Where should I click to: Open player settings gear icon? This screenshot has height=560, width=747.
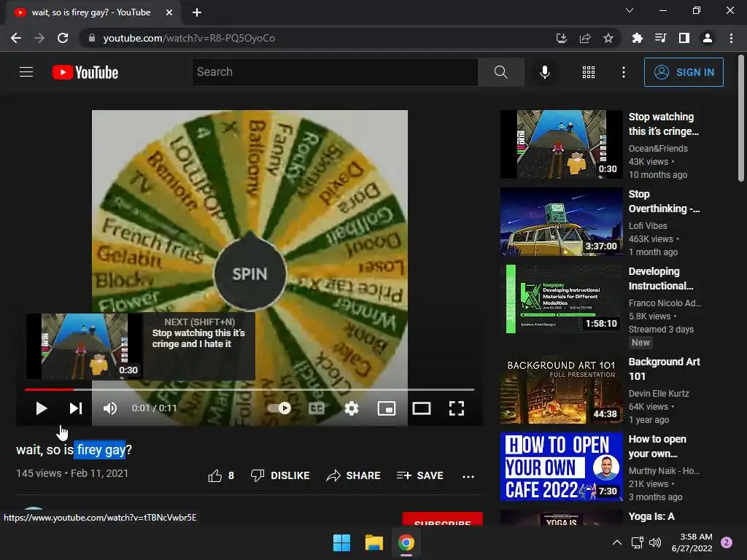click(x=352, y=408)
